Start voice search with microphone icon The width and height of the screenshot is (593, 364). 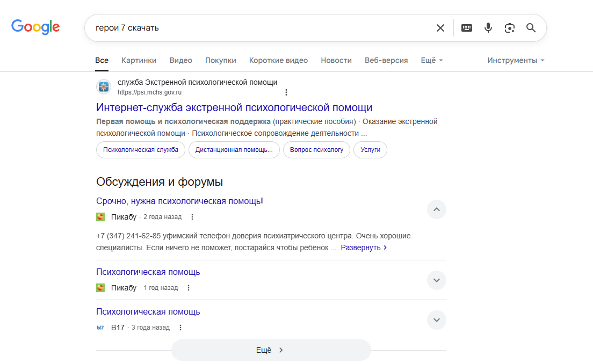tap(488, 28)
